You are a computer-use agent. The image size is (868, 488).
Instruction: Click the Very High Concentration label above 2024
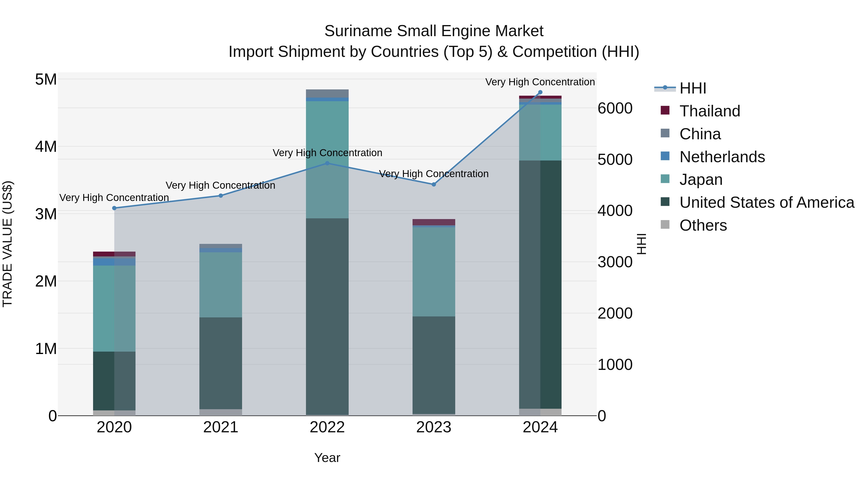click(x=540, y=82)
